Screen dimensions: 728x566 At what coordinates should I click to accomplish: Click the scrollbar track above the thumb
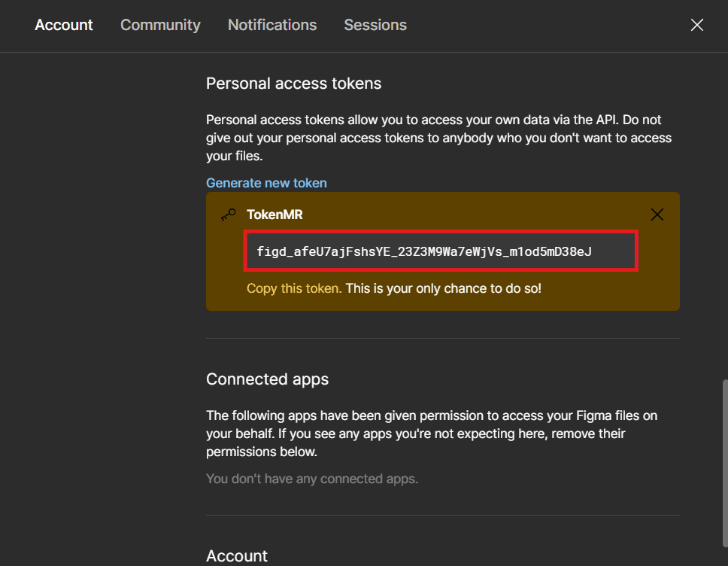[x=724, y=226]
